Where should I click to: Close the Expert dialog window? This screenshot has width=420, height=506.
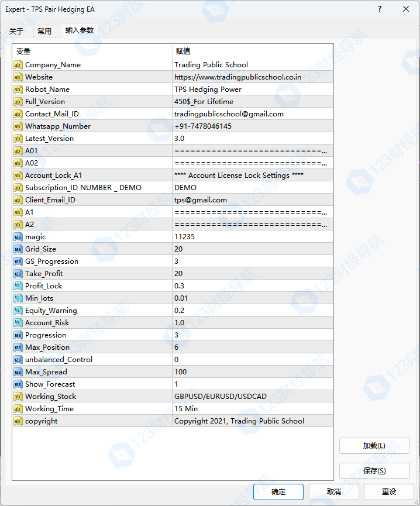406,9
